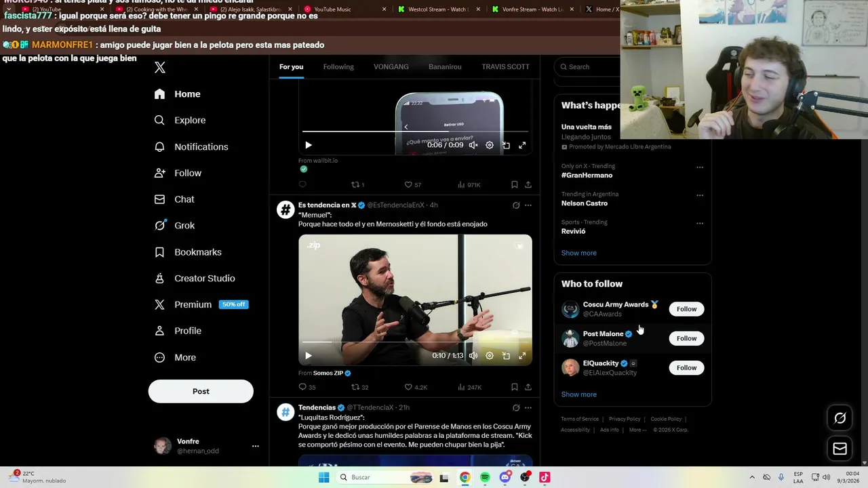The image size is (868, 488).
Task: Open Bookmarks in the sidebar
Action: pyautogui.click(x=188, y=252)
